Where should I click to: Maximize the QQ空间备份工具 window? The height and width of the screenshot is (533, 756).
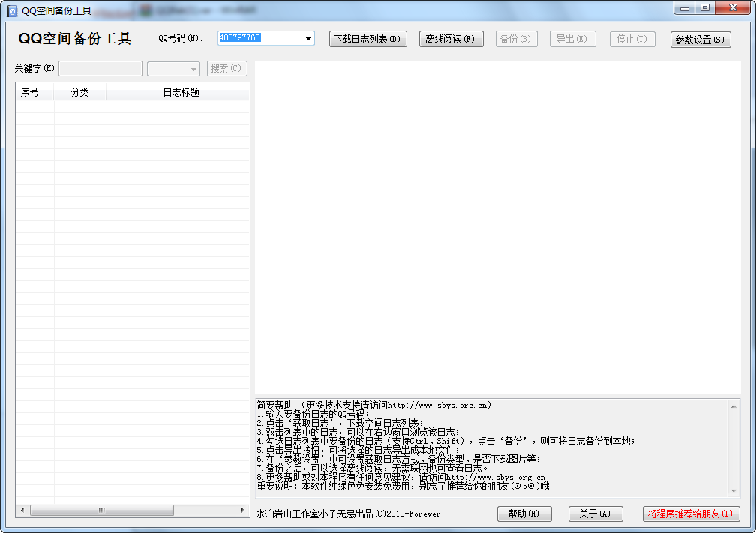705,7
